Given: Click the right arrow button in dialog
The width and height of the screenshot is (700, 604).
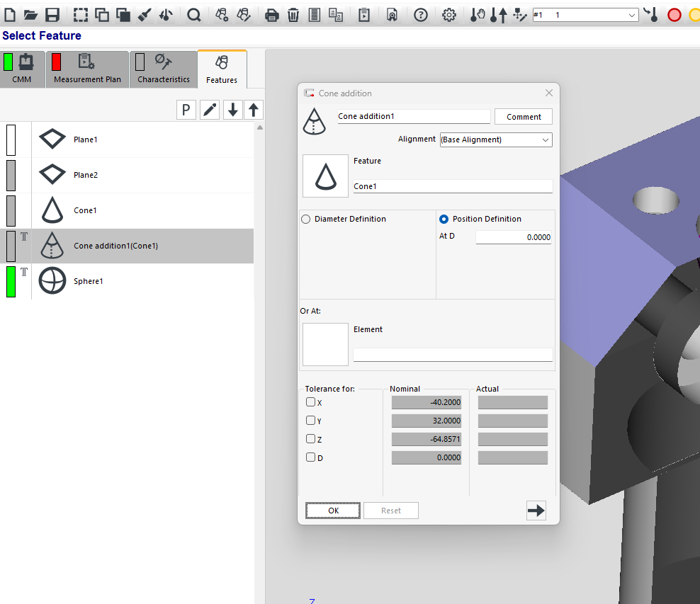Looking at the screenshot, I should click(536, 511).
